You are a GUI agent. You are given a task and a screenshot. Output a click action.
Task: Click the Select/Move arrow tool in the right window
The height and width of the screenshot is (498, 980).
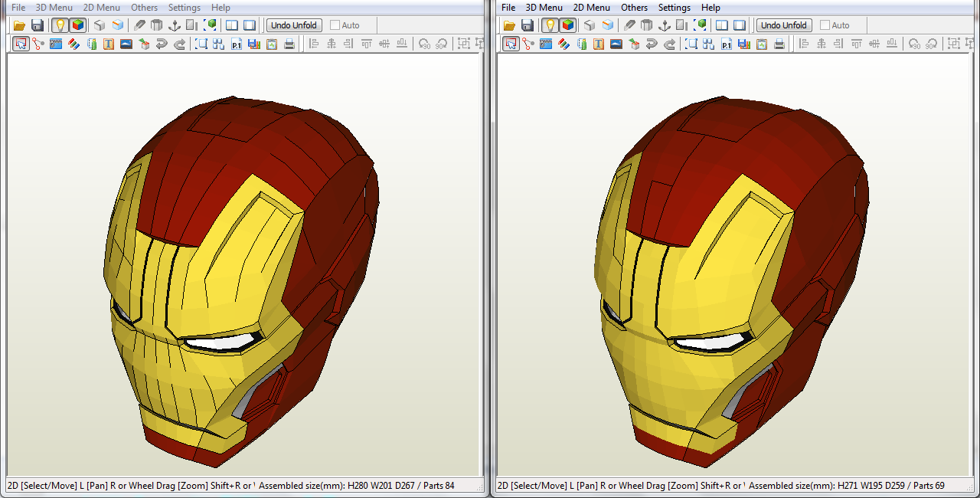click(511, 44)
